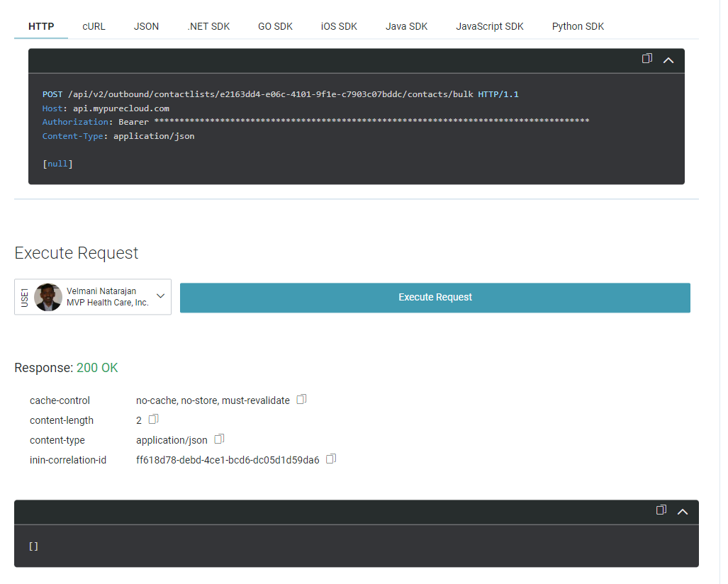728x584 pixels.
Task: Open the Velmani Natarajan account dropdown
Action: 160,296
